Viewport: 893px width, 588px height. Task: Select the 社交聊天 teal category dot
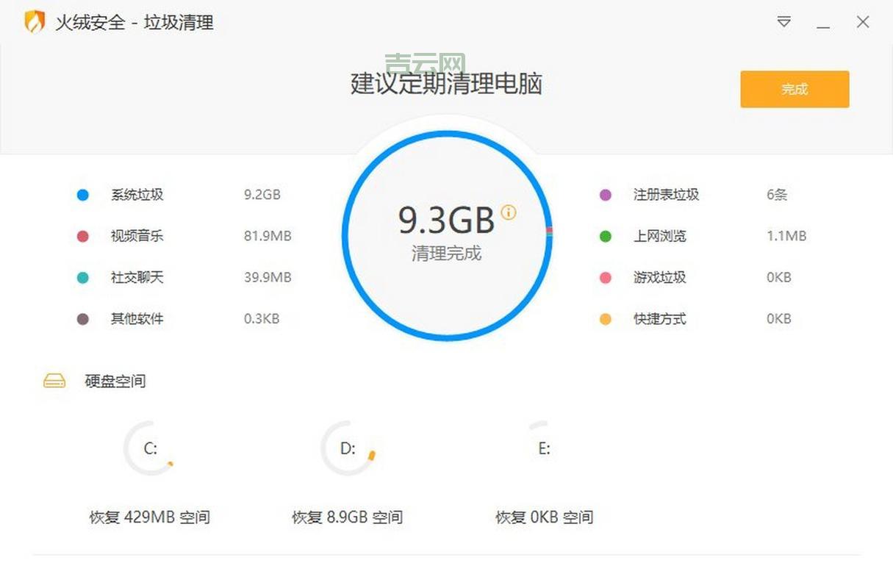(x=82, y=278)
